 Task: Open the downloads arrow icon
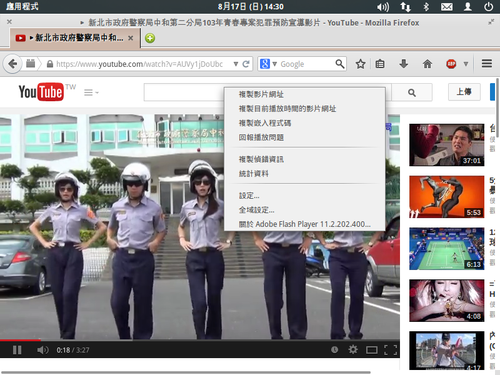403,64
